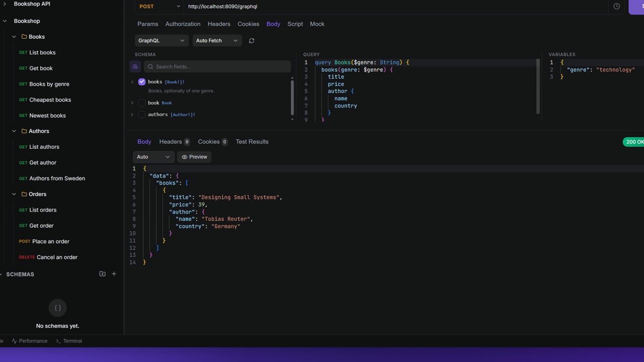This screenshot has width=644, height=362.
Task: Open the Auto response format dropdown
Action: pyautogui.click(x=153, y=157)
